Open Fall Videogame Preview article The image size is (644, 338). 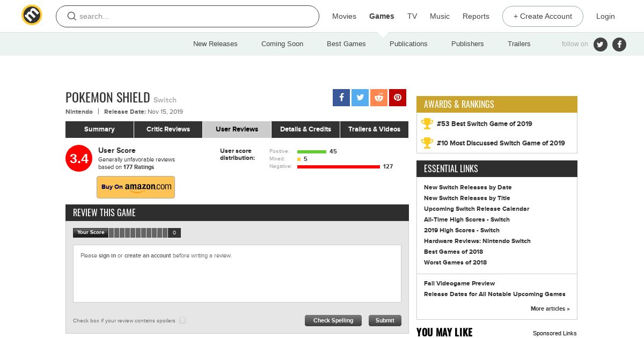pyautogui.click(x=459, y=283)
